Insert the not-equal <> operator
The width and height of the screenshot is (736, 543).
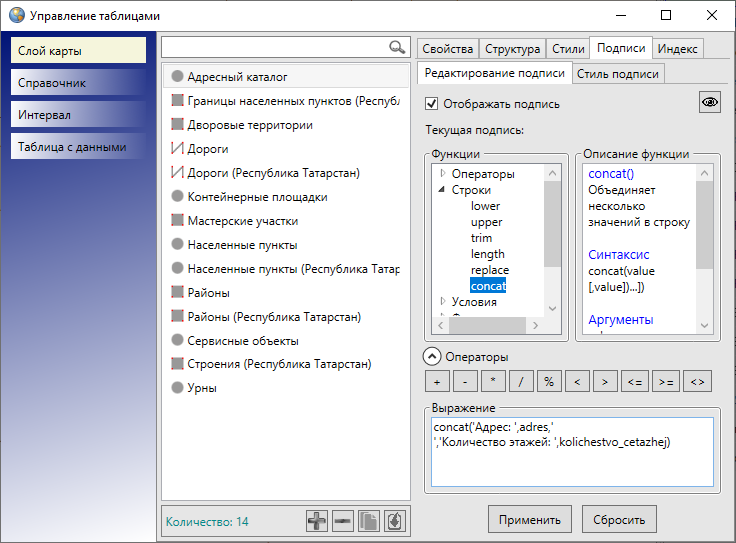click(x=698, y=381)
